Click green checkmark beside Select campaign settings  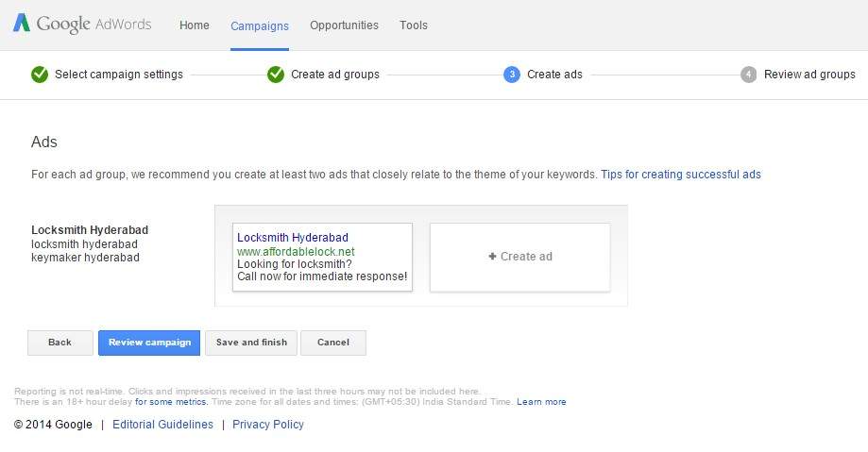(x=40, y=75)
